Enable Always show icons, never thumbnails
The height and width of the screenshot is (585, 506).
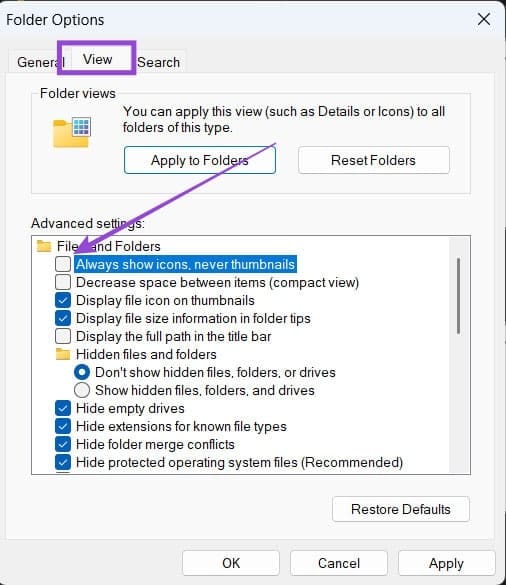63,264
